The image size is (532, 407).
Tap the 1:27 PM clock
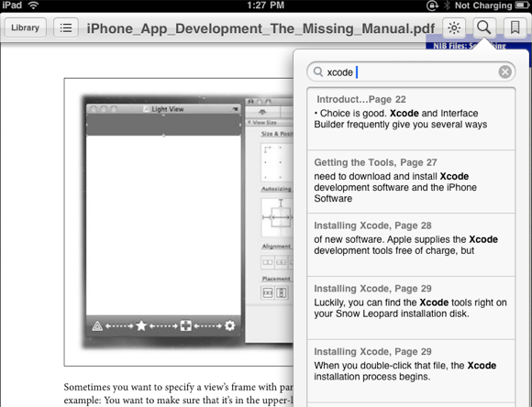coord(266,5)
